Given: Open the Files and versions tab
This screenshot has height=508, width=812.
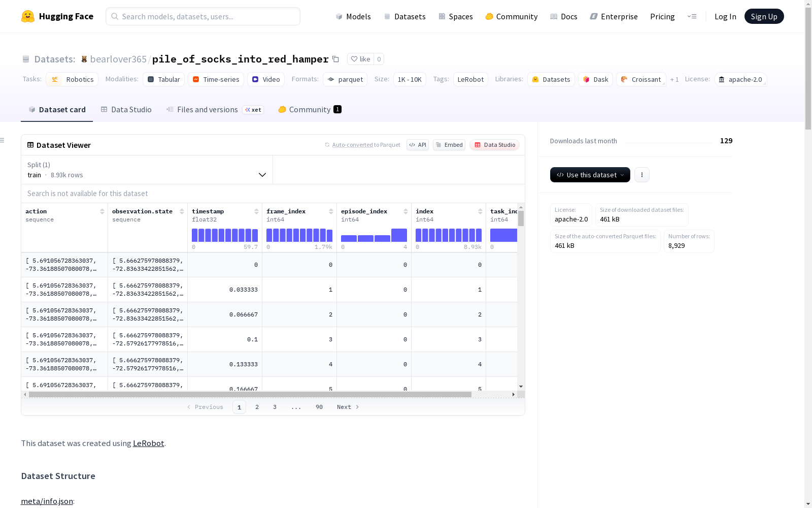Looking at the screenshot, I should pos(215,110).
